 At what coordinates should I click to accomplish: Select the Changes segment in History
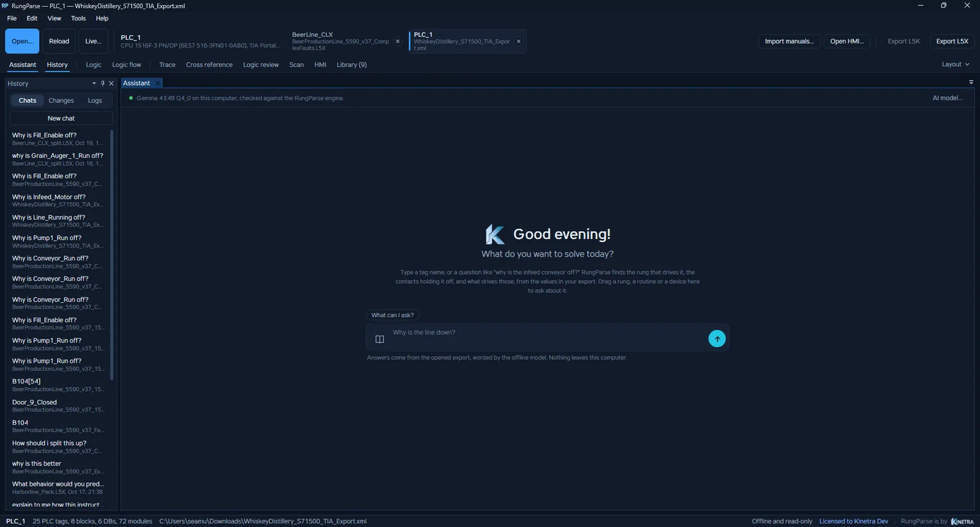pyautogui.click(x=61, y=100)
